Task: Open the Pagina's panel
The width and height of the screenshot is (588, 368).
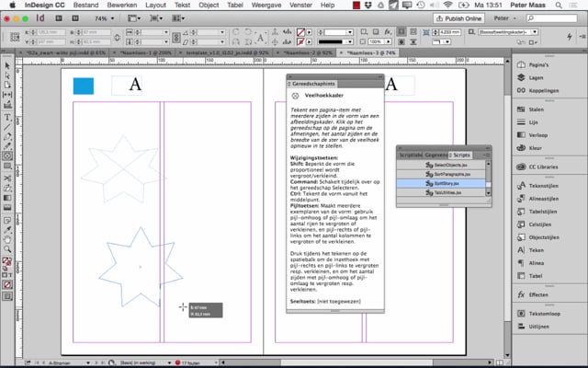Action: click(533, 65)
